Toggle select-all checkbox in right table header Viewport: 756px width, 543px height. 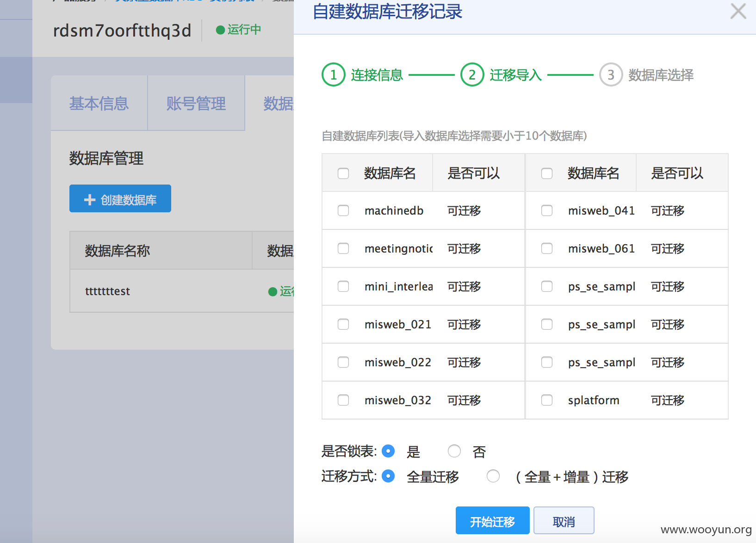tap(547, 173)
